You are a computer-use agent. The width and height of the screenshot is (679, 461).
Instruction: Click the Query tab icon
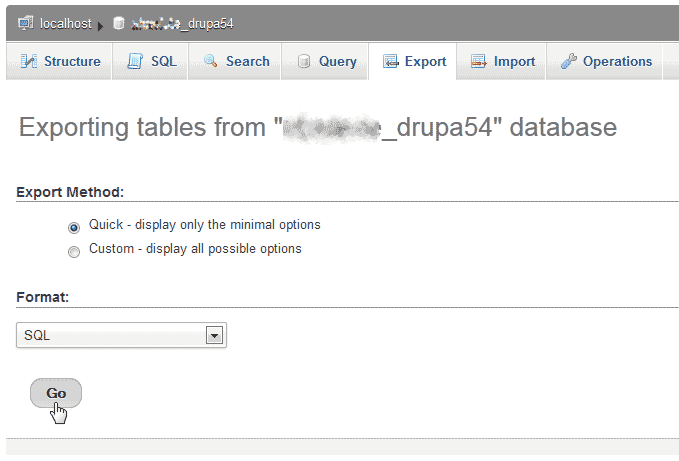(x=304, y=62)
